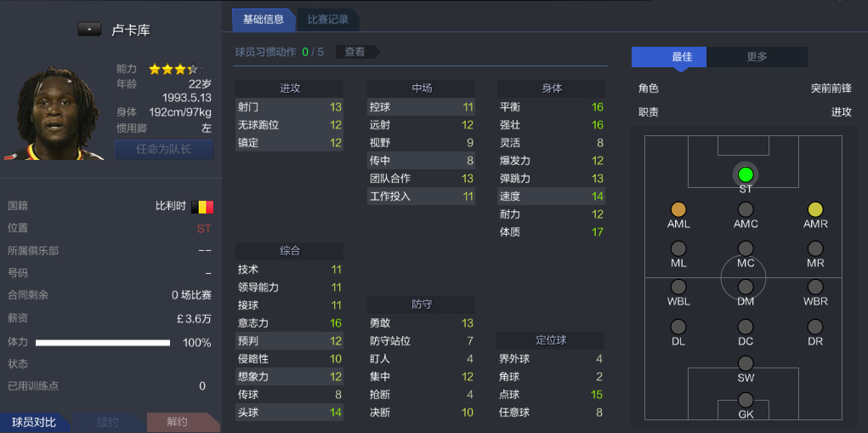This screenshot has height=433, width=868.
Task: Switch to the 比赛记录 tab
Action: click(327, 20)
